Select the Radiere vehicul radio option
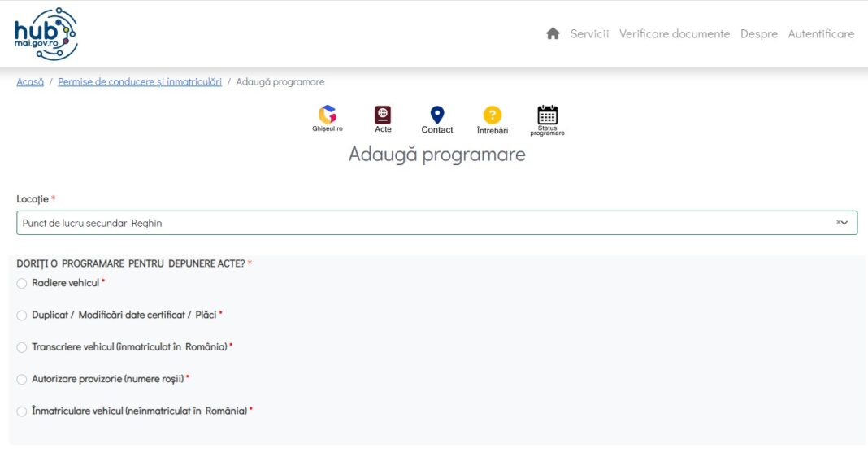This screenshot has width=868, height=457. point(22,283)
